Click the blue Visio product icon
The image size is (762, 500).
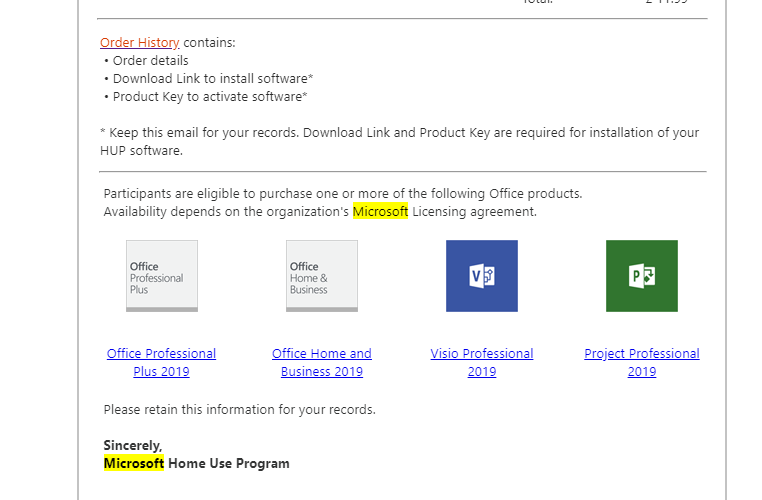482,276
